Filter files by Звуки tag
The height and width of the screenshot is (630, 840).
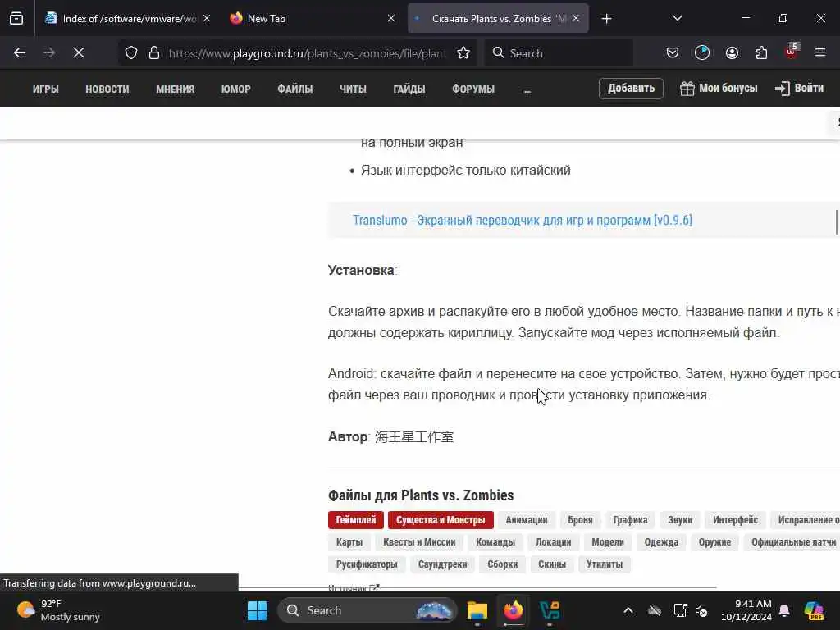tap(680, 519)
